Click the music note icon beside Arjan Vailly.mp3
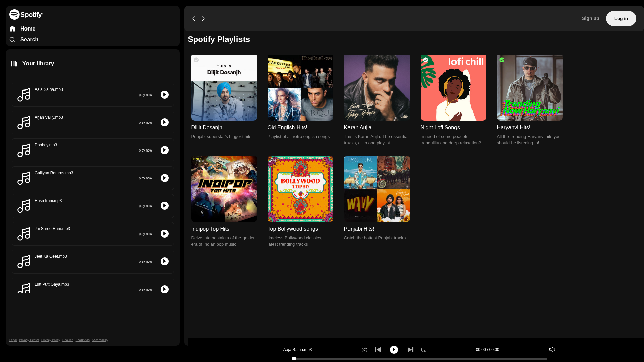644x362 pixels. tap(24, 122)
